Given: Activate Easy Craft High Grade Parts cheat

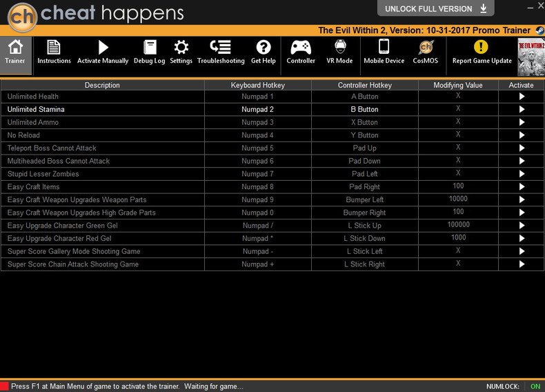Looking at the screenshot, I should point(522,213).
